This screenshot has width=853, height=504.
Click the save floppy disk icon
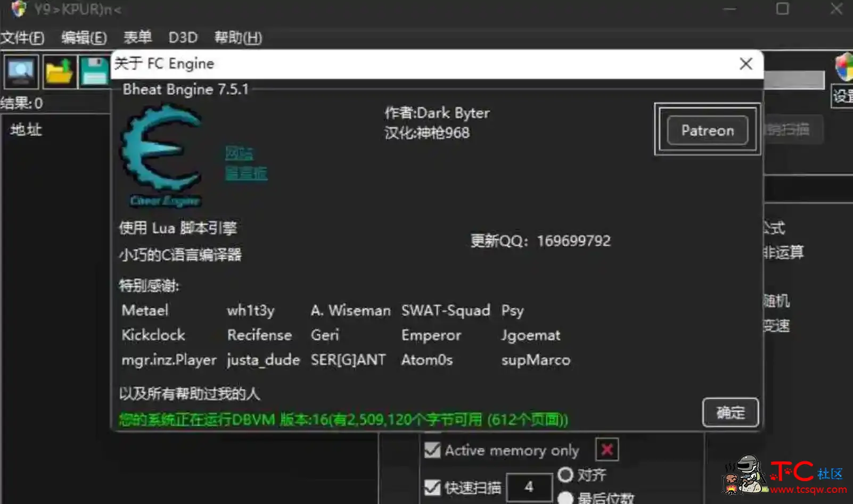click(x=95, y=71)
